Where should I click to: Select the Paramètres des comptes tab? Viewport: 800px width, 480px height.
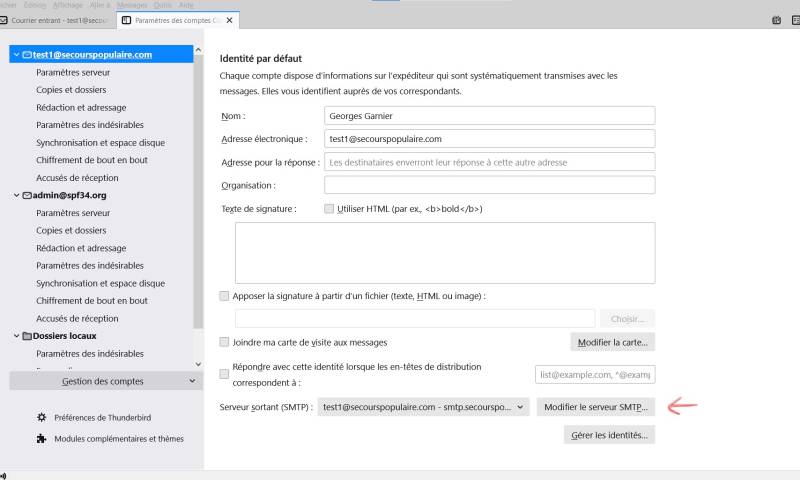(178, 20)
